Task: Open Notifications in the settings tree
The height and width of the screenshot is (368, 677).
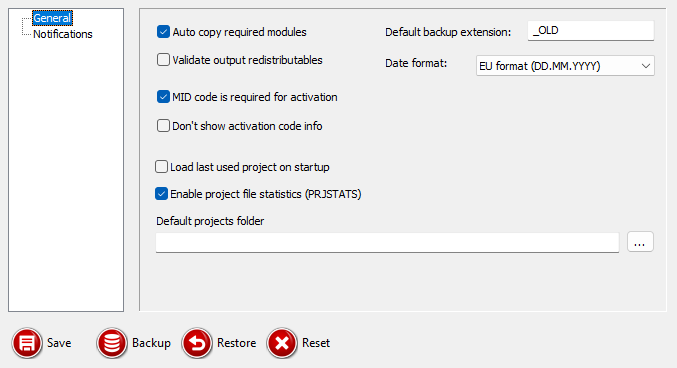Action: 63,34
